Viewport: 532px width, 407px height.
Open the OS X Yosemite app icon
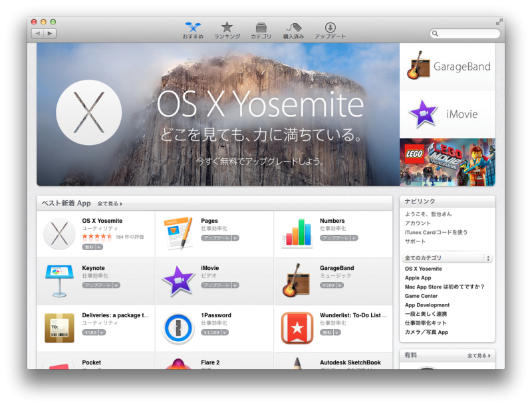click(x=59, y=234)
